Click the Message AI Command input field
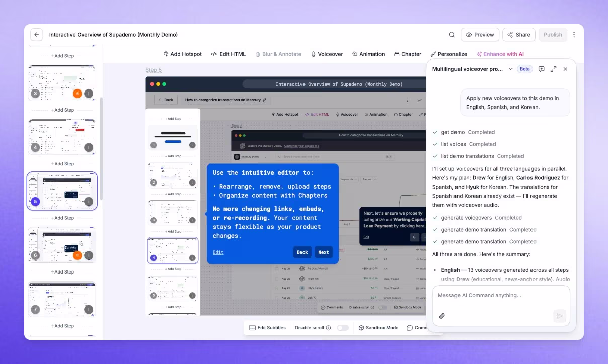Image resolution: width=608 pixels, height=364 pixels. (501, 296)
